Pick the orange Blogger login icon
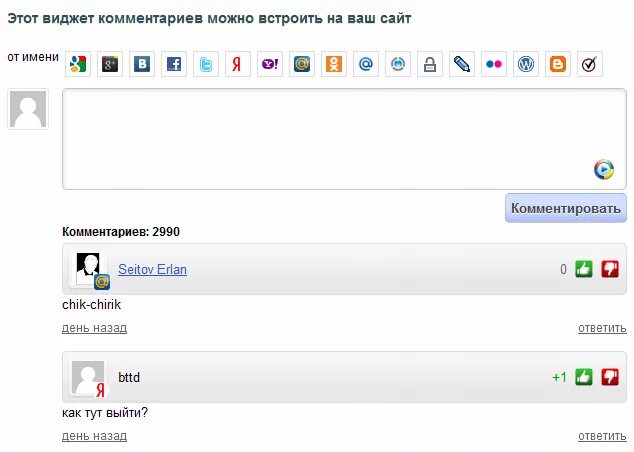Screen dimensions: 634x452 pos(558,64)
